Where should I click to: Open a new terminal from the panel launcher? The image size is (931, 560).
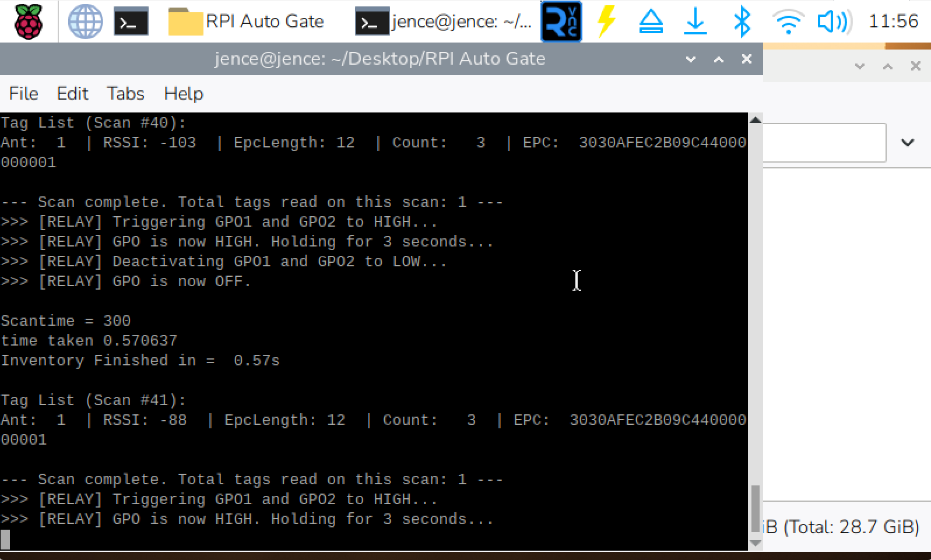coord(131,22)
